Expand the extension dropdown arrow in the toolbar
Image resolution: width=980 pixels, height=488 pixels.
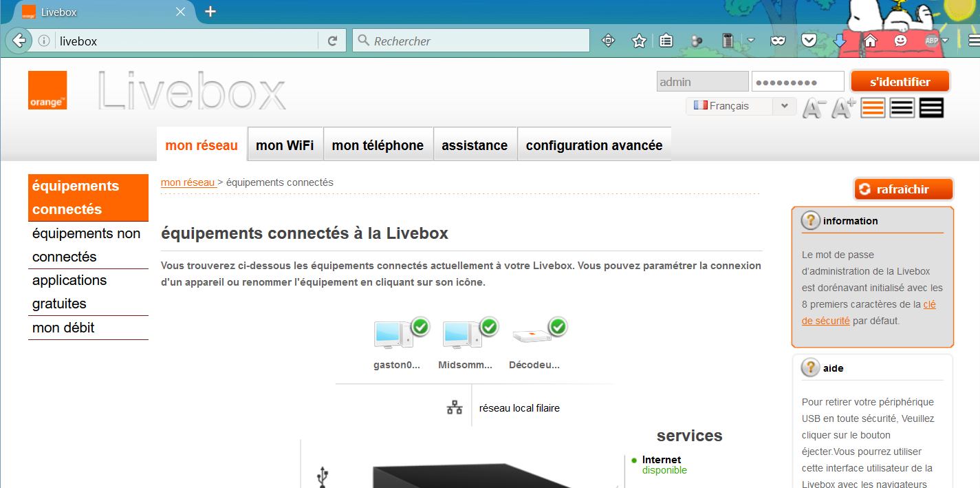tap(751, 41)
